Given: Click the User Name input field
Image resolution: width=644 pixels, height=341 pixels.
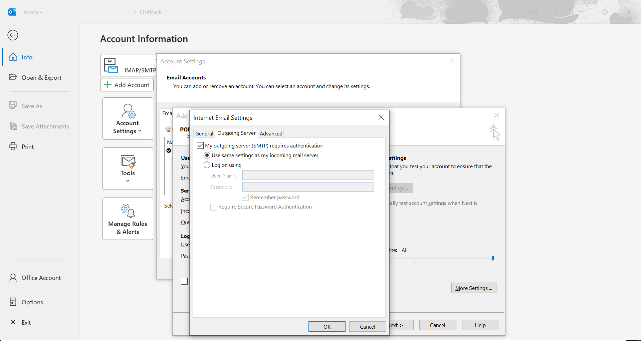Looking at the screenshot, I should [308, 176].
